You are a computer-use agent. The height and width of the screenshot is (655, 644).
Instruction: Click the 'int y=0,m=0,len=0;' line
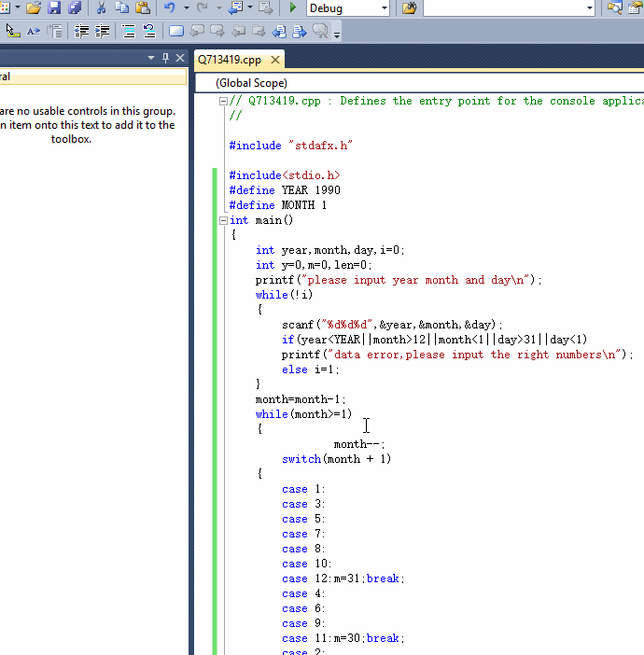coord(314,265)
